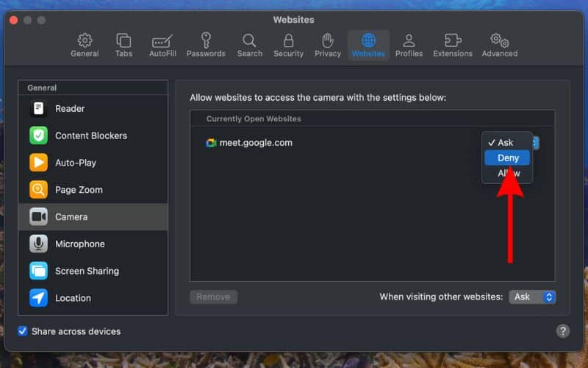Screen dimensions: 588x368
Task: Choose Allow in the camera permission menu
Action: pyautogui.click(x=507, y=173)
